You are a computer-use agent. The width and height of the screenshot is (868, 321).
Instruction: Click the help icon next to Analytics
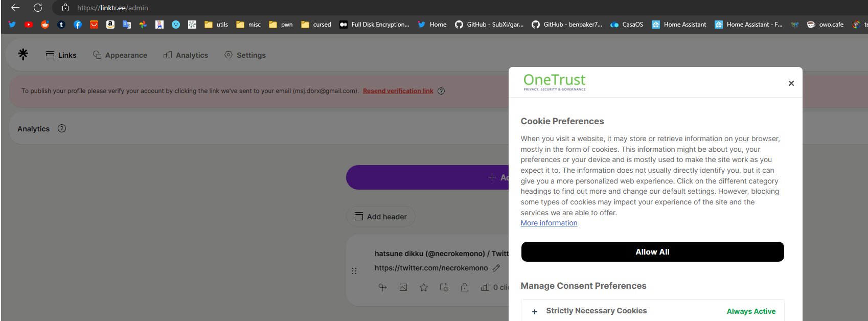click(62, 129)
